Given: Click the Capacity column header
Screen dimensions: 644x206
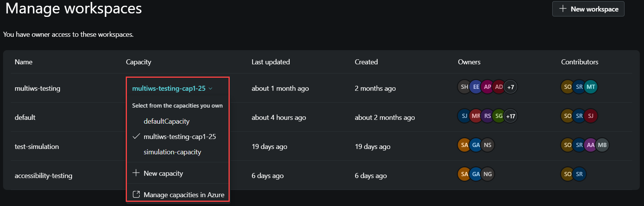Looking at the screenshot, I should tap(138, 62).
